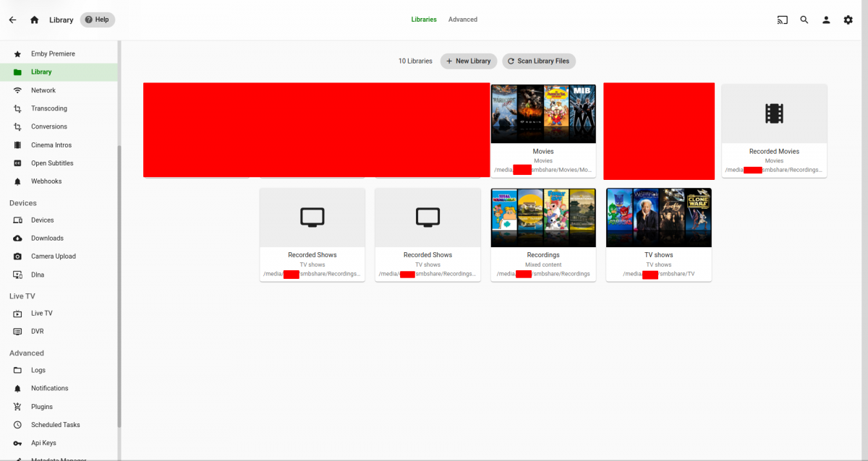The width and height of the screenshot is (868, 461).
Task: Click the bell icon for Notifications
Action: [x=17, y=389]
